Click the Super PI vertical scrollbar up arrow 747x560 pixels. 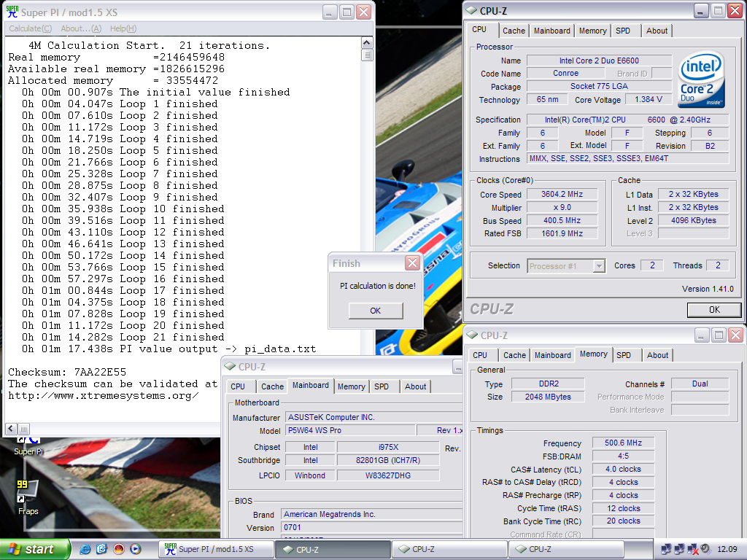pyautogui.click(x=366, y=43)
